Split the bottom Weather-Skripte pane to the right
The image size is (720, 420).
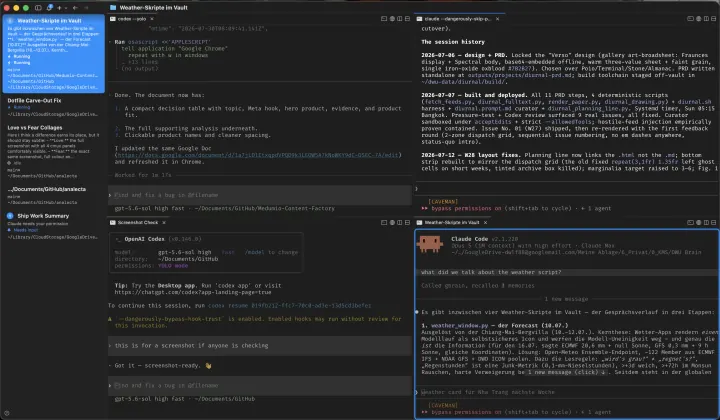point(706,223)
